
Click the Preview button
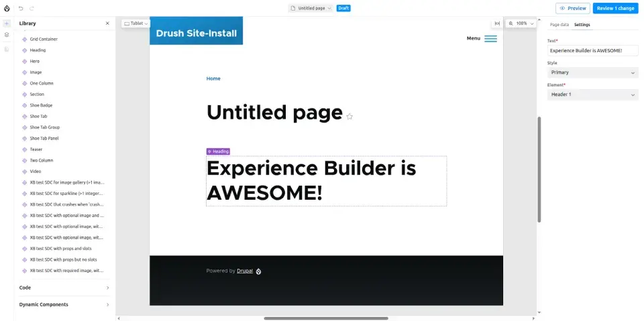pos(572,8)
